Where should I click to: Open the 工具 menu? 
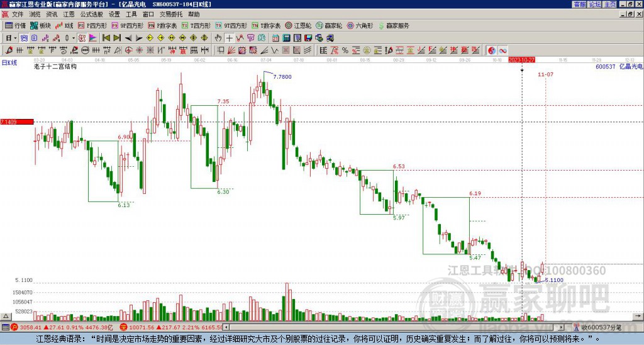click(131, 14)
